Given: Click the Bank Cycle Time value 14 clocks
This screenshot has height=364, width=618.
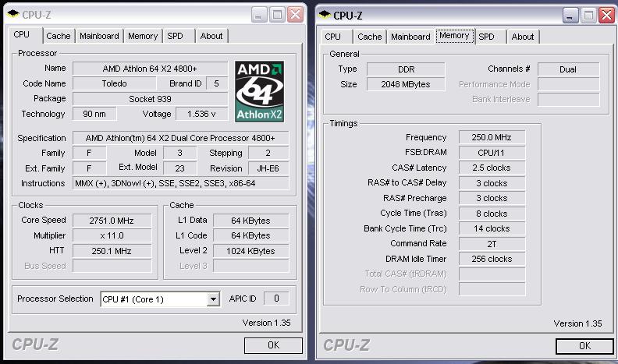Looking at the screenshot, I should [x=492, y=228].
